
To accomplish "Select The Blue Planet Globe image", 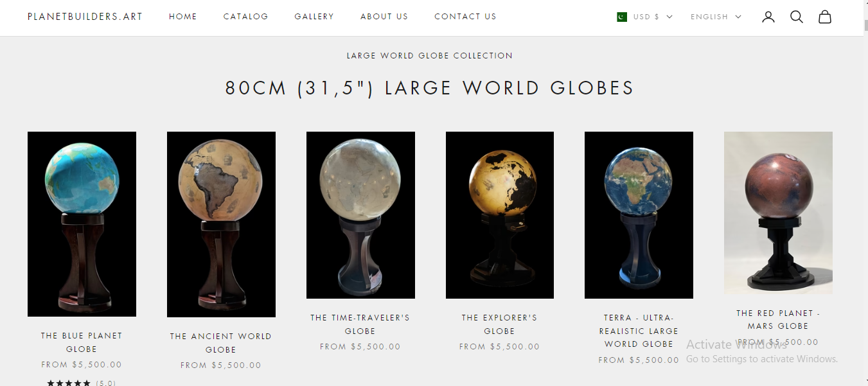I will click(82, 224).
